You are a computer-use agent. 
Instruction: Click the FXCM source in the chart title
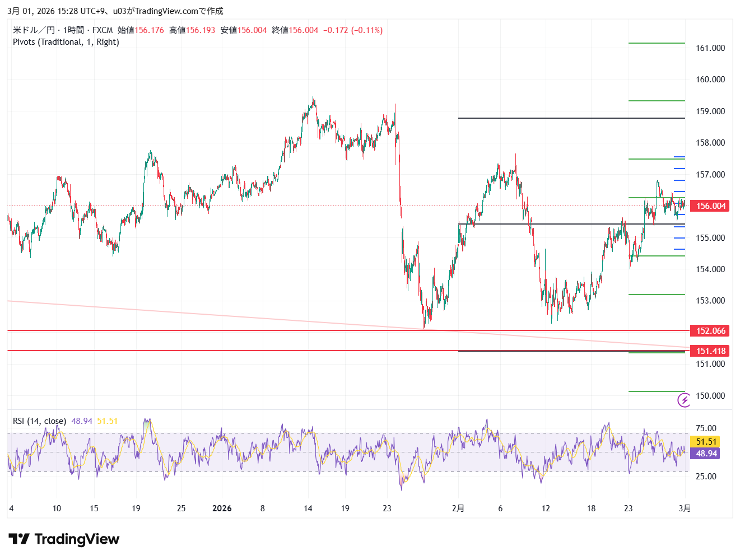tap(103, 30)
